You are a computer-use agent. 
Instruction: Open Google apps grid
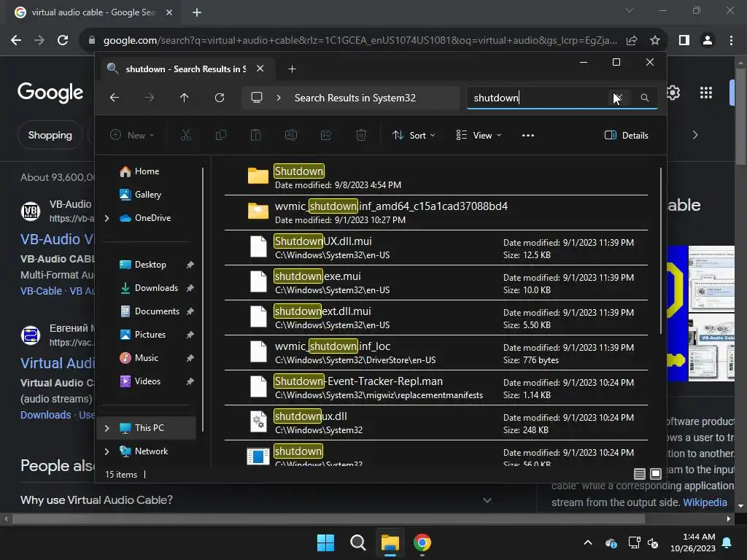pyautogui.click(x=706, y=93)
